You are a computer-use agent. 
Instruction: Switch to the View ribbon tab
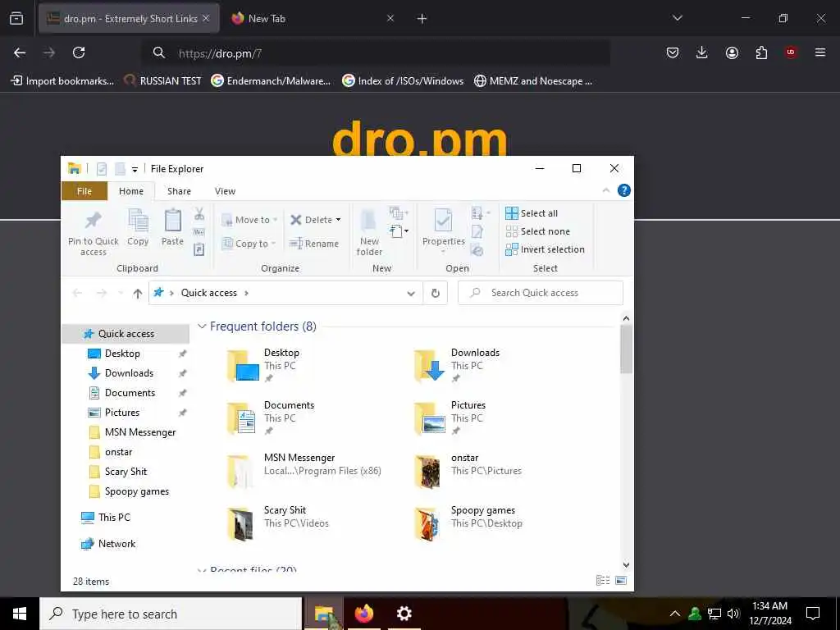click(225, 191)
